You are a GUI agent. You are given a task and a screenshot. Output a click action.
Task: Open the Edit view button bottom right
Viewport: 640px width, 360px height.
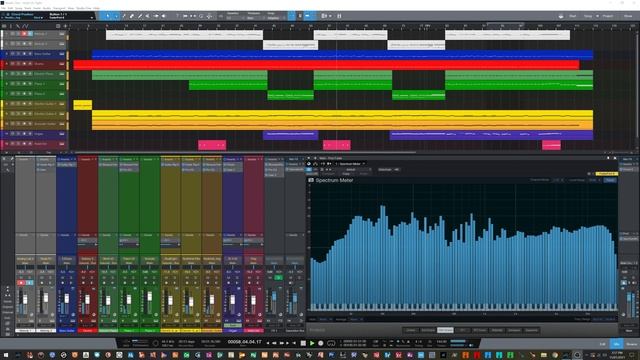pyautogui.click(x=602, y=344)
